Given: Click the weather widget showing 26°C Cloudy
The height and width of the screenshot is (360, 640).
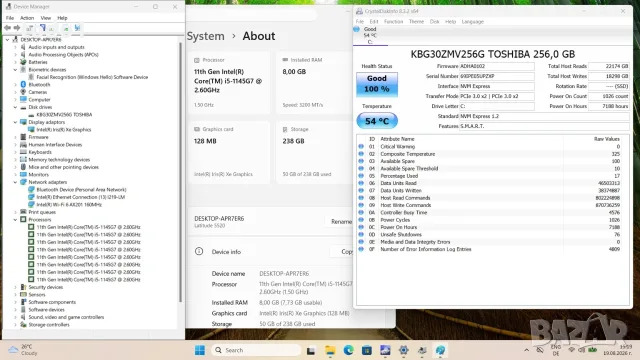Looking at the screenshot, I should pyautogui.click(x=24, y=350).
